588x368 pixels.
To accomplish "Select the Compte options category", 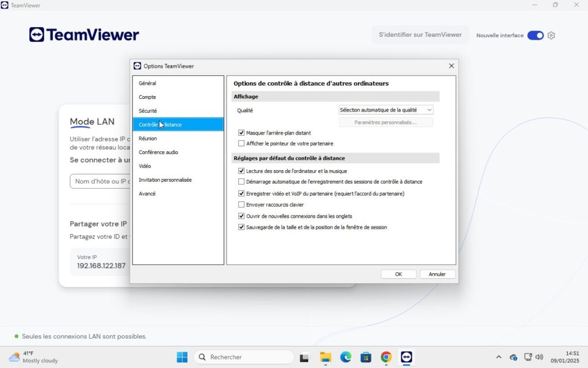I will [x=178, y=97].
